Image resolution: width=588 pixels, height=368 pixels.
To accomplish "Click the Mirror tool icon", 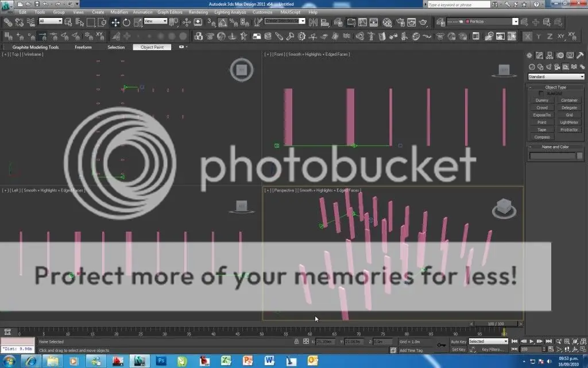I will [x=313, y=22].
